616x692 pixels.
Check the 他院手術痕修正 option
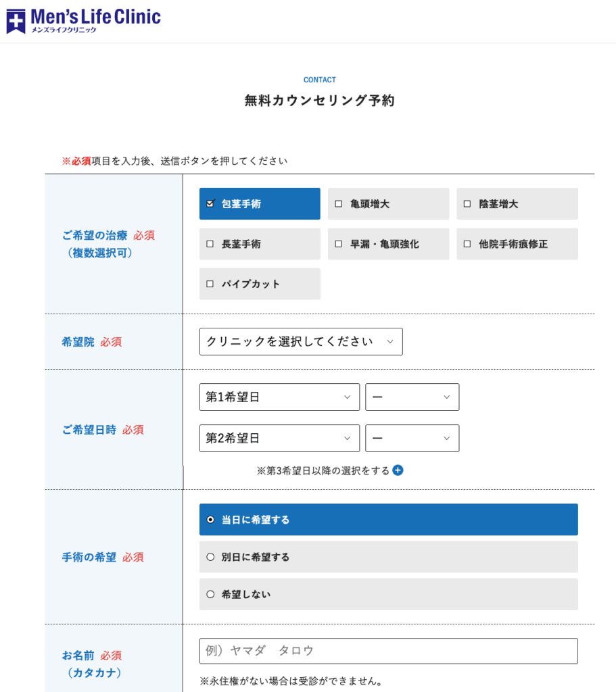point(517,244)
